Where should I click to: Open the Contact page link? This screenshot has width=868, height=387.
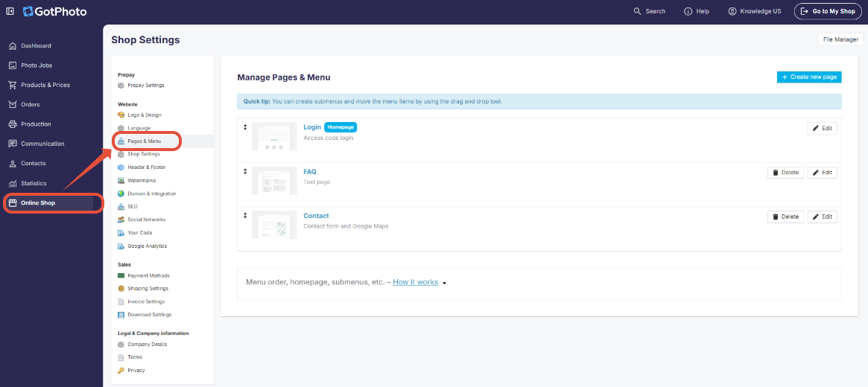[316, 216]
